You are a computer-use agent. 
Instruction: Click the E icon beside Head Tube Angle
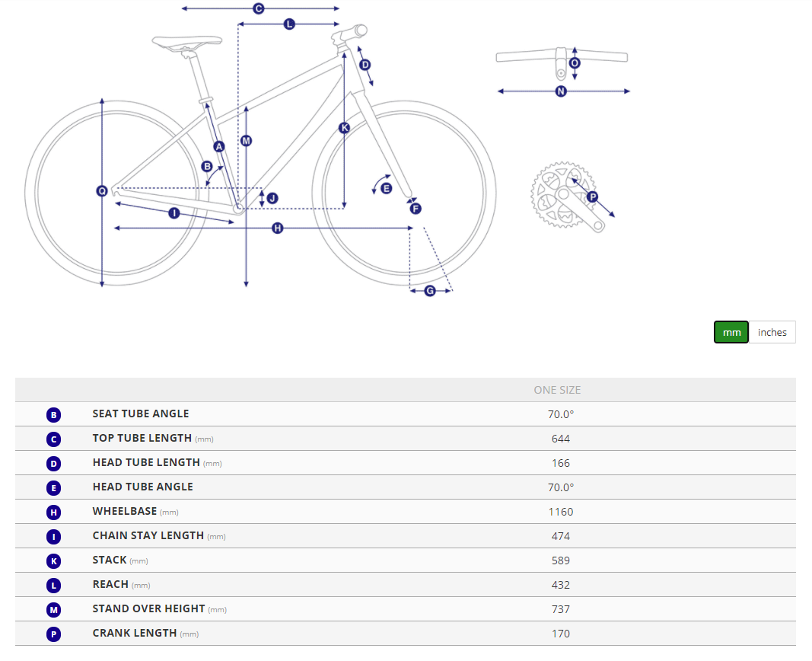pyautogui.click(x=53, y=487)
